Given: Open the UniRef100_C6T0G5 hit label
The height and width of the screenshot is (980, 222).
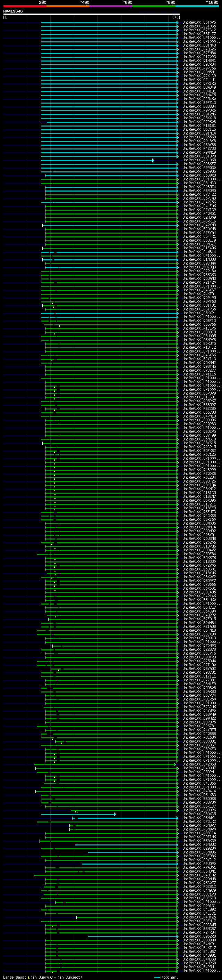Looking at the screenshot, I should [x=199, y=26].
